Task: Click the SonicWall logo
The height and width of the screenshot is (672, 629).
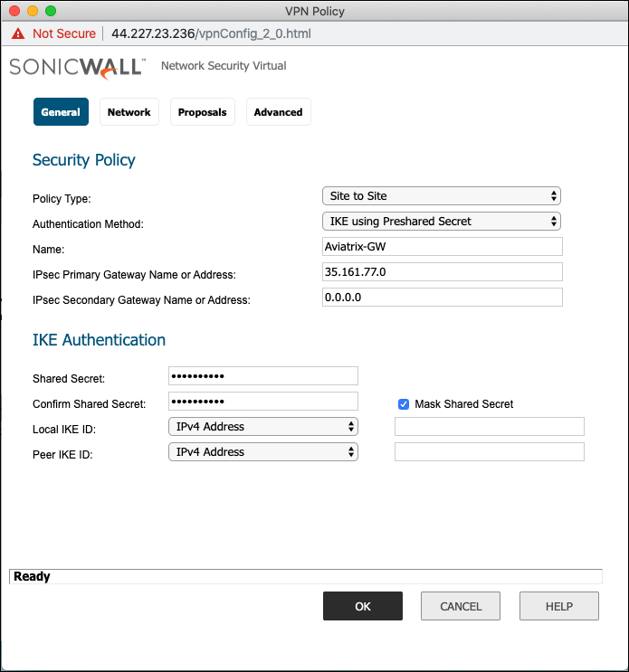Action: [76, 67]
